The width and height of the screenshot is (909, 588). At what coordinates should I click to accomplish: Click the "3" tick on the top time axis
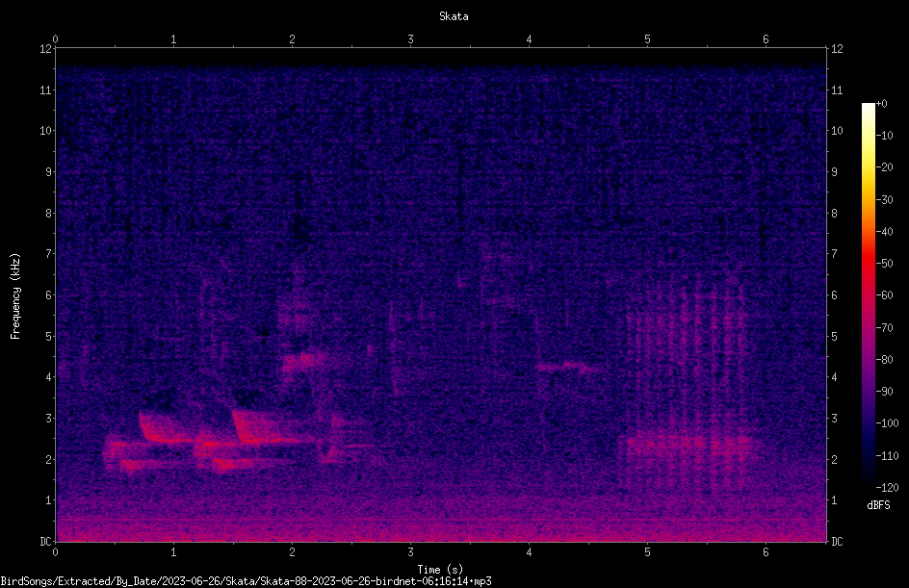pyautogui.click(x=410, y=39)
